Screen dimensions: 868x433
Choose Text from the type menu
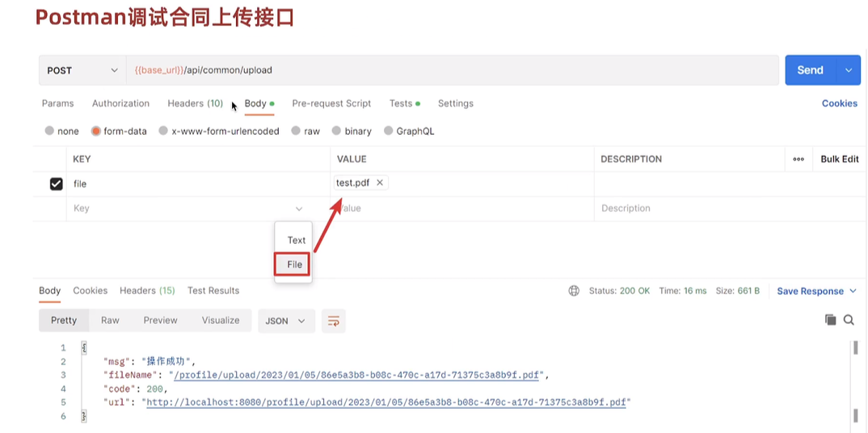tap(296, 240)
